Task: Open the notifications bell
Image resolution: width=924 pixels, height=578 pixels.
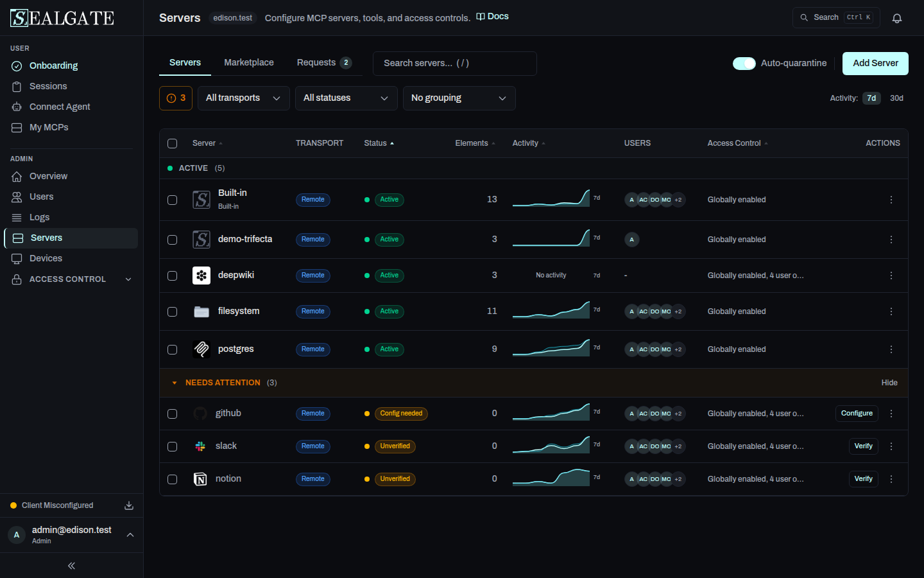Action: (897, 18)
